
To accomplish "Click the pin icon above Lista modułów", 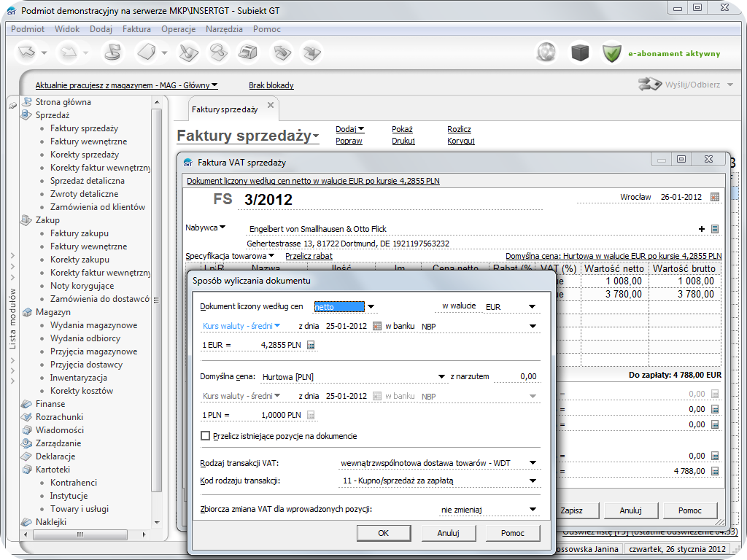I will click(x=13, y=105).
